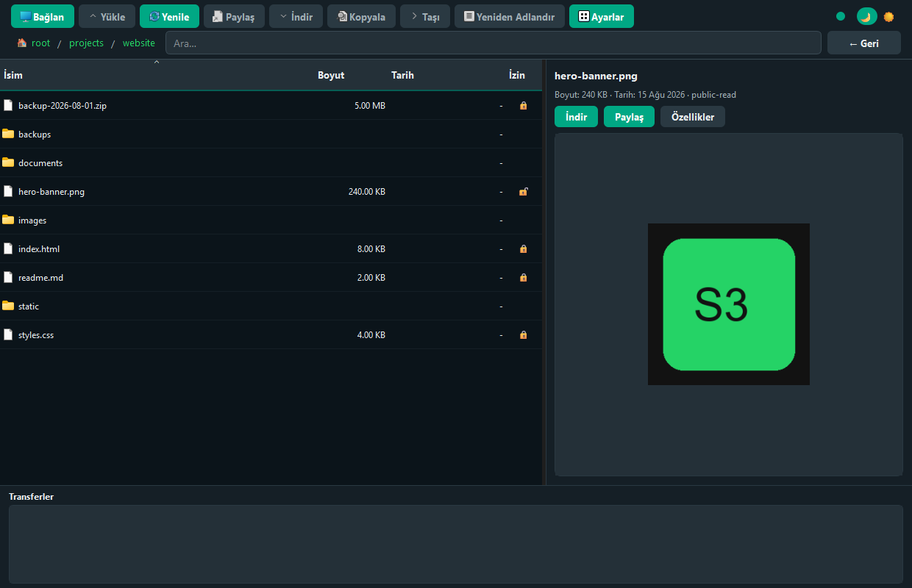Switch to light theme via sun icon

point(888,16)
